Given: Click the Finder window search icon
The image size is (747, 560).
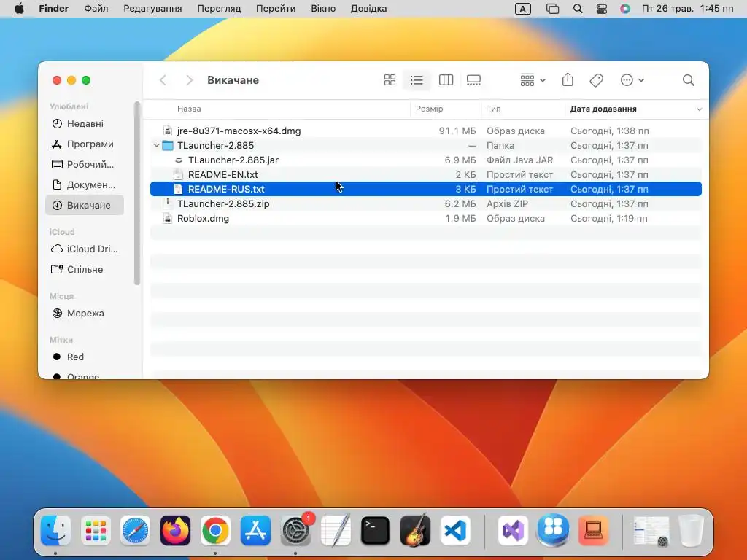Looking at the screenshot, I should coord(688,80).
